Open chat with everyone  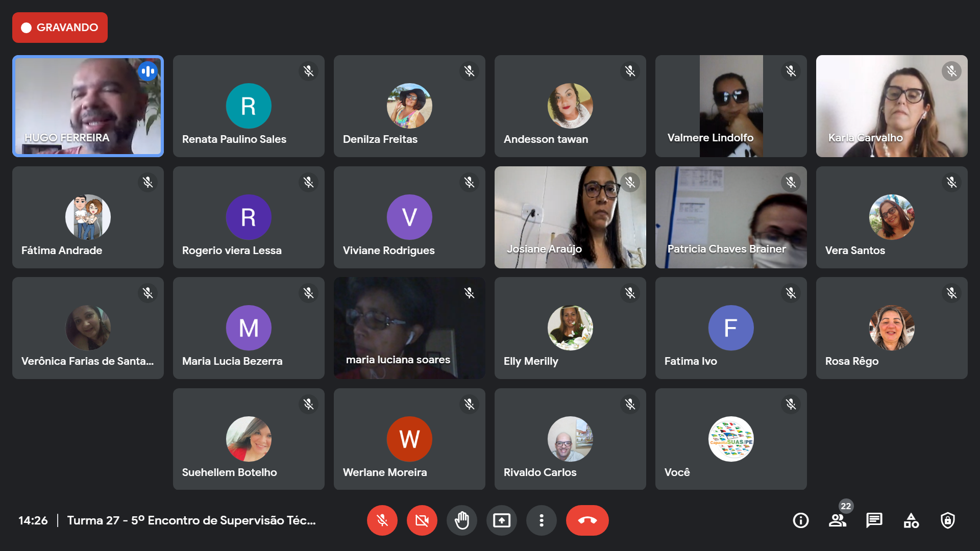click(874, 520)
